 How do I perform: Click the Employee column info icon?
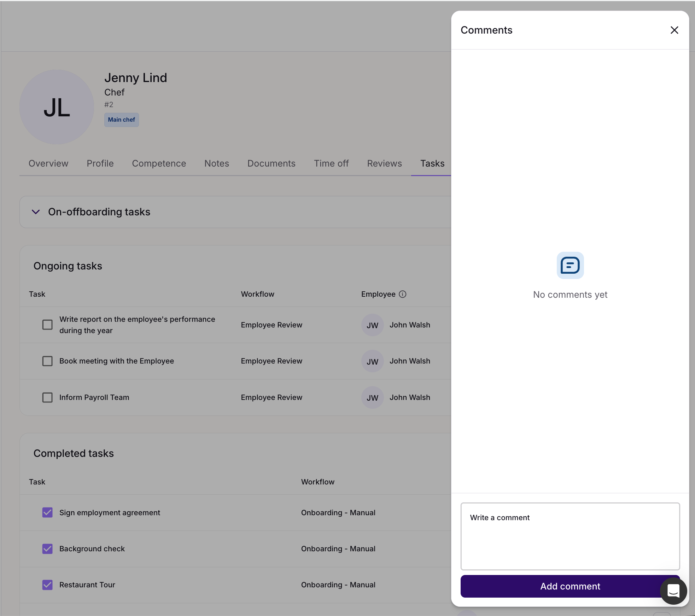tap(402, 294)
